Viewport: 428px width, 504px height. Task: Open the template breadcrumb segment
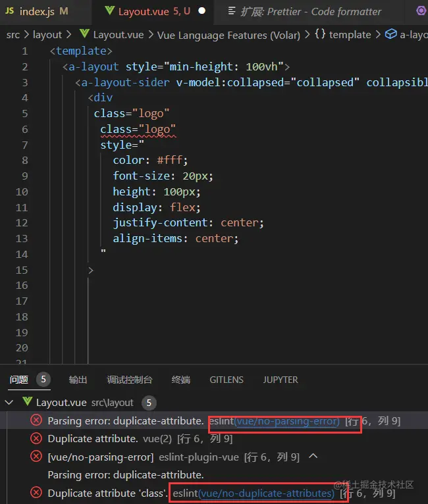(x=350, y=35)
